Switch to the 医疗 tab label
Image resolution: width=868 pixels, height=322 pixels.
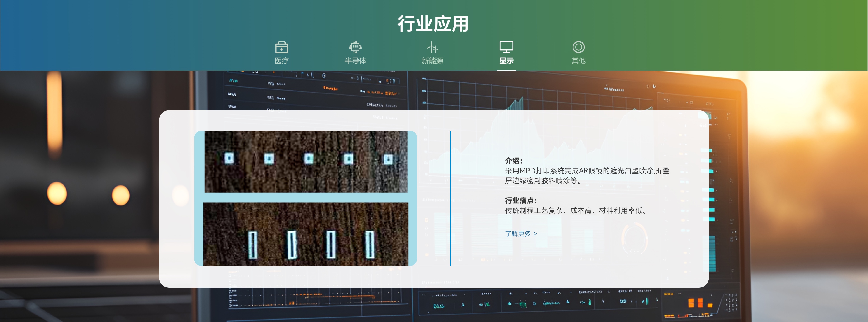pos(281,61)
